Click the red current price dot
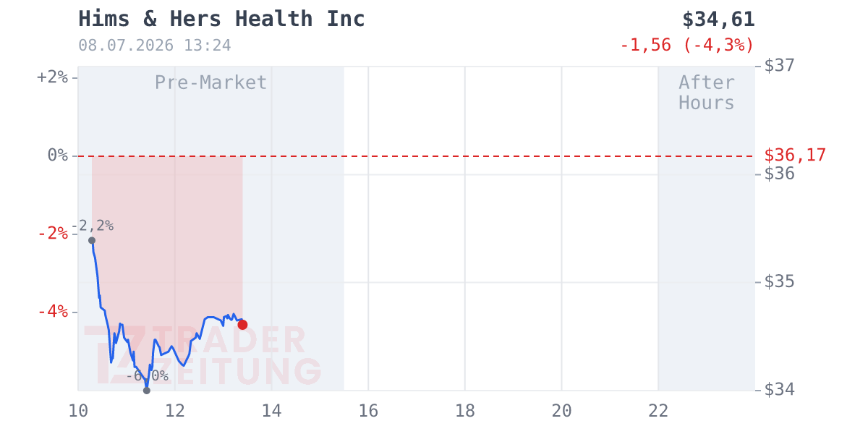 [x=242, y=325]
